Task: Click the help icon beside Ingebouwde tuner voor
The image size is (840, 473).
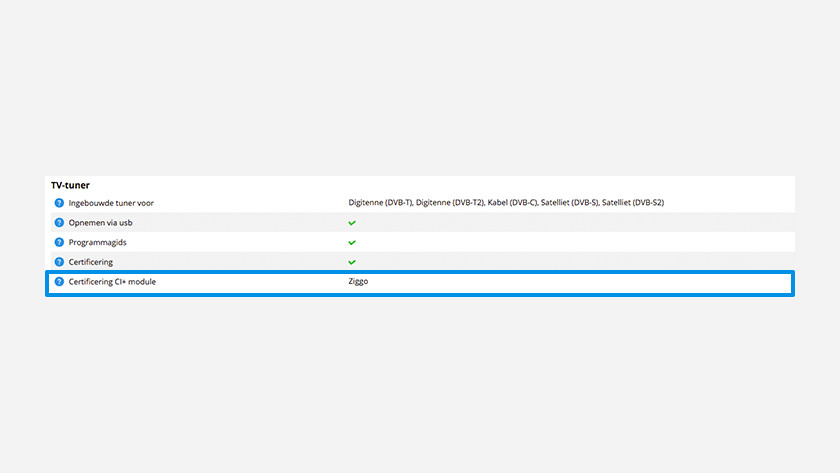Action: pos(59,203)
